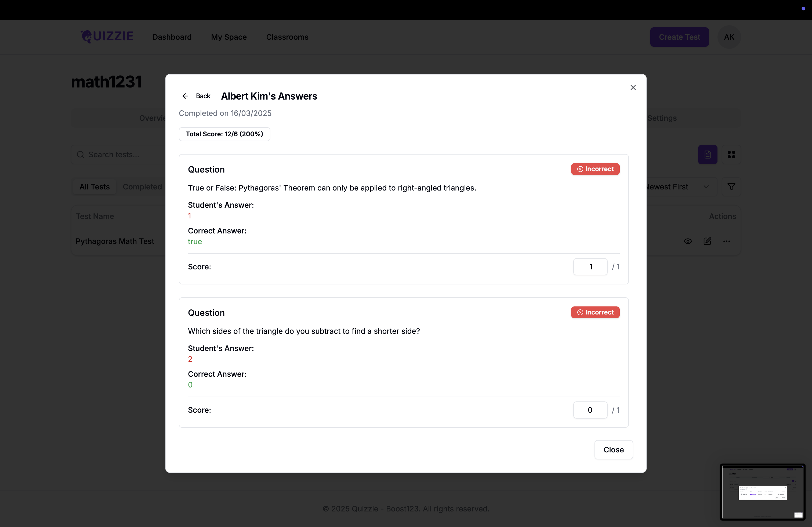Screen dimensions: 812x527
Task: Edit first question's score field
Action: point(590,266)
